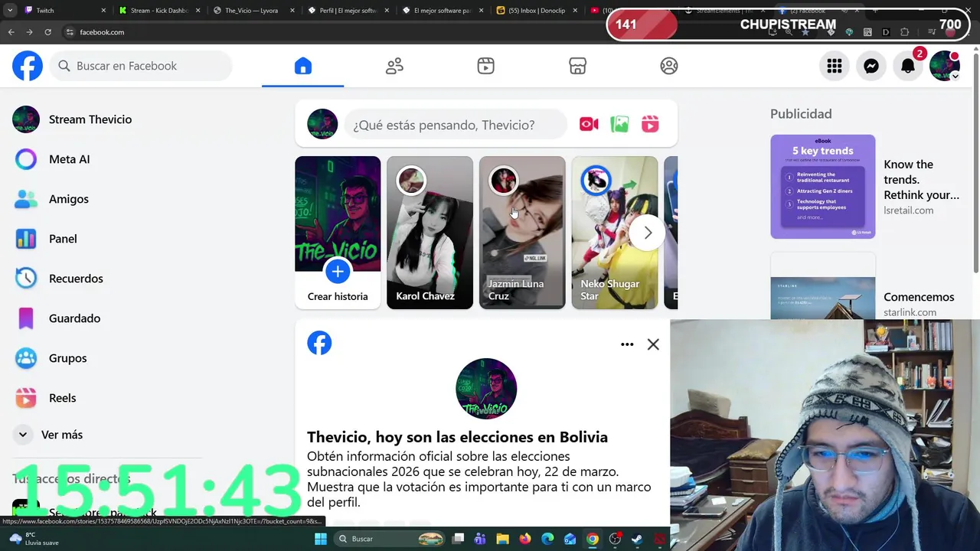980x551 pixels.
Task: Go back in the browser
Action: pos(11,32)
